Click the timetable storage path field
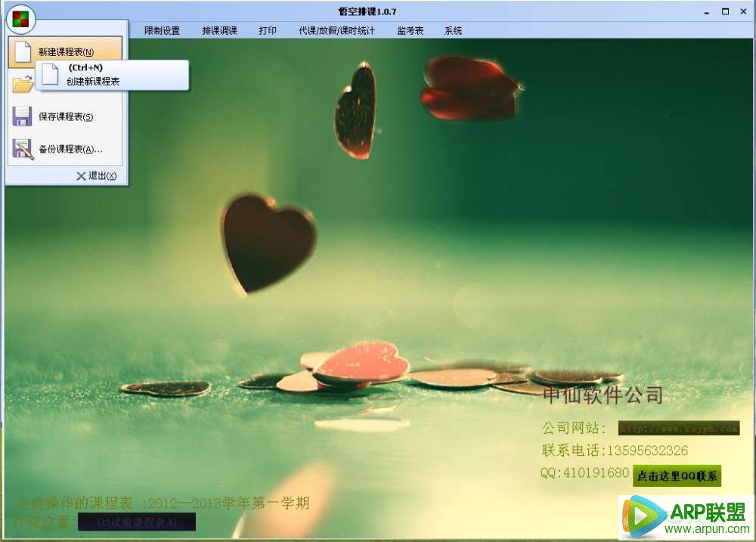756x542 pixels. (x=136, y=522)
